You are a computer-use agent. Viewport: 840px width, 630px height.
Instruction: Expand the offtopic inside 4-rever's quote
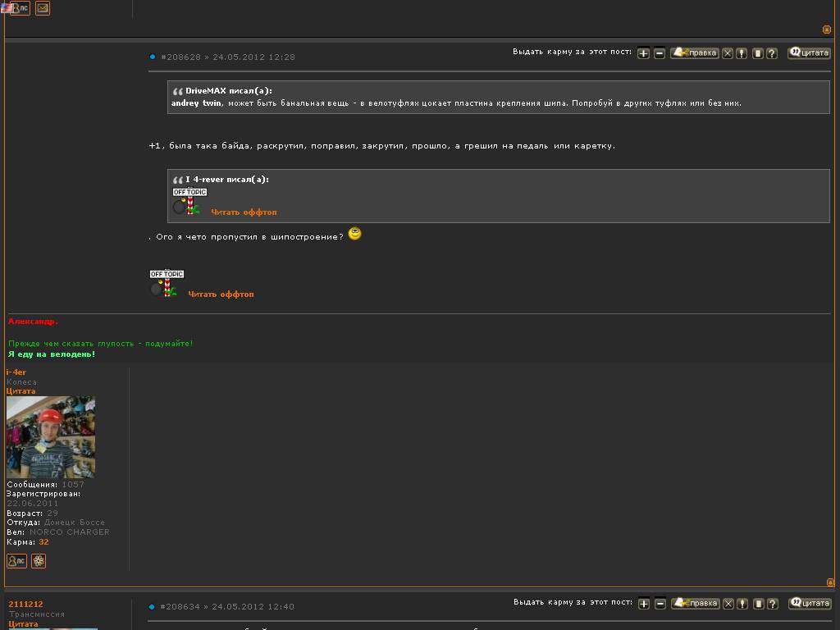tap(244, 212)
